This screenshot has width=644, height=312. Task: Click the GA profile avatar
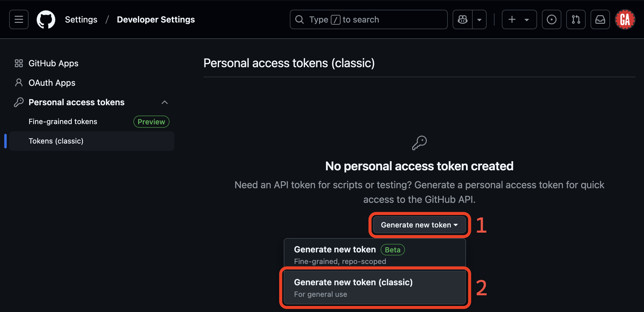point(625,19)
